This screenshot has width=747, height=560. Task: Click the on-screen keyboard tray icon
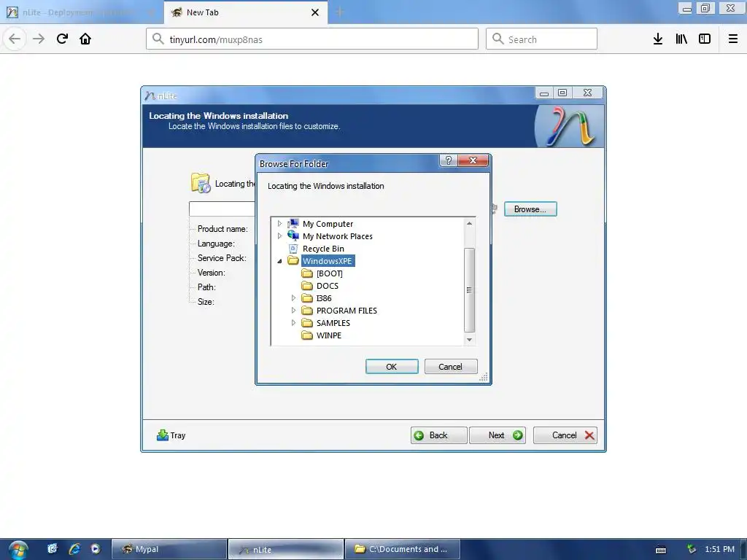pos(661,550)
